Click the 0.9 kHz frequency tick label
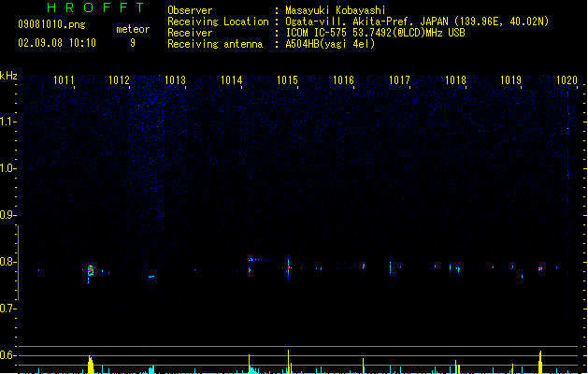 point(7,215)
